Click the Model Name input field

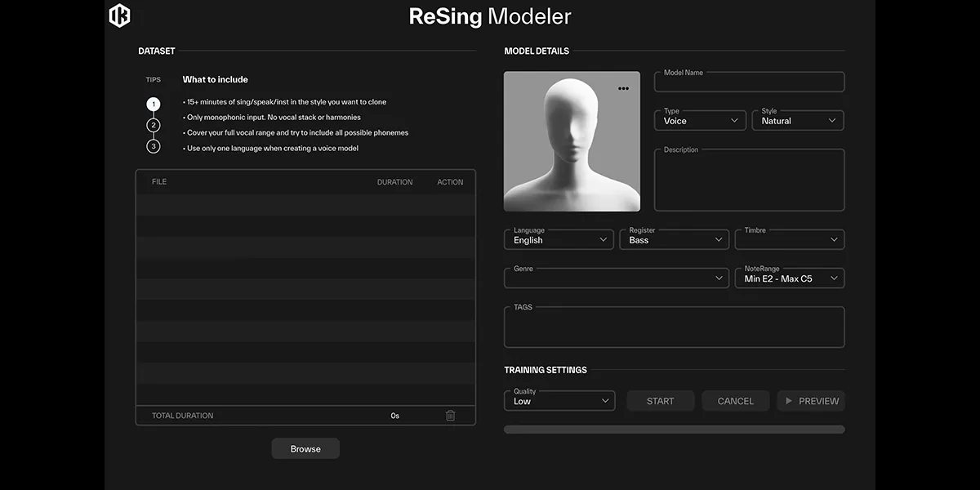click(749, 82)
